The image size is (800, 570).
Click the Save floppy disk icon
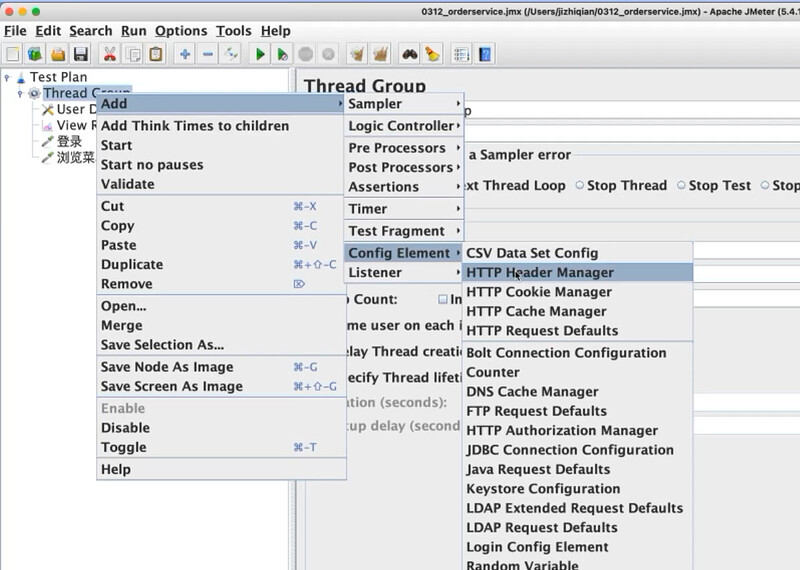(81, 54)
